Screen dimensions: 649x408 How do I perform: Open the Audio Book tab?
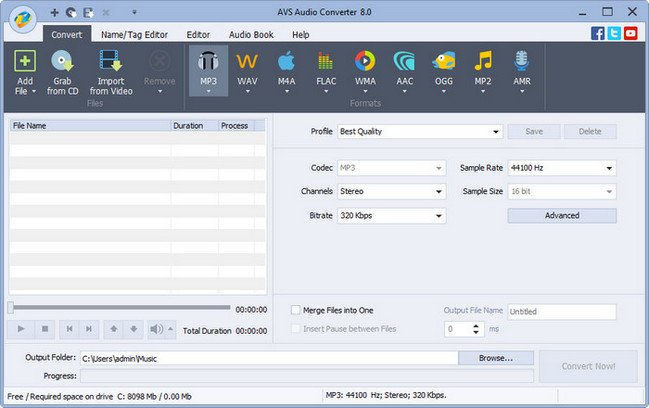(249, 34)
